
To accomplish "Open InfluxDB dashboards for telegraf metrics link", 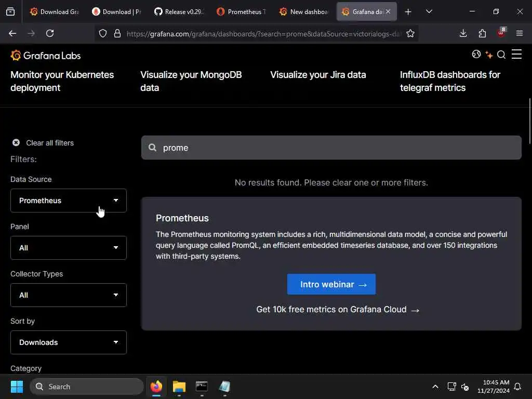I will (450, 81).
